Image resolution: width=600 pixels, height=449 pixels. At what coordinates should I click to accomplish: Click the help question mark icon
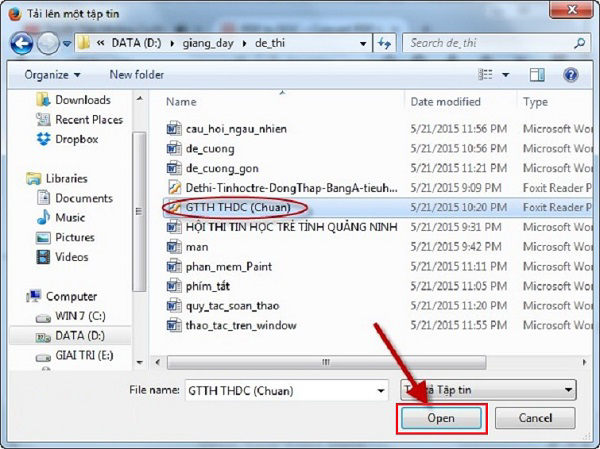(570, 75)
